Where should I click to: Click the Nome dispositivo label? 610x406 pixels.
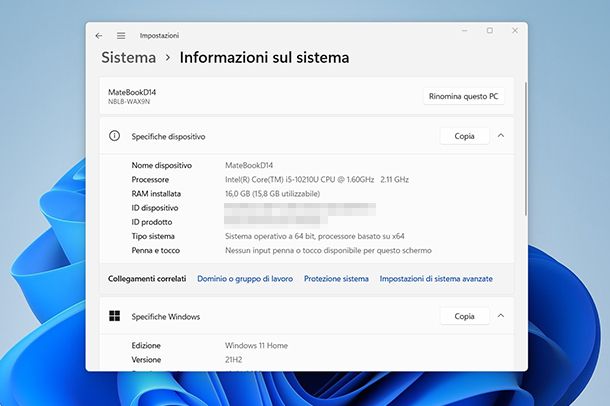pyautogui.click(x=161, y=165)
